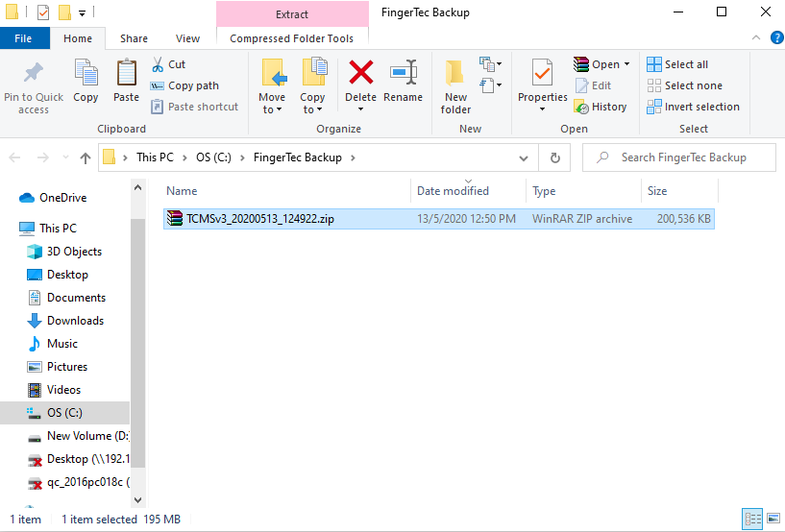The width and height of the screenshot is (785, 532).
Task: Switch to the View tab
Action: click(187, 38)
